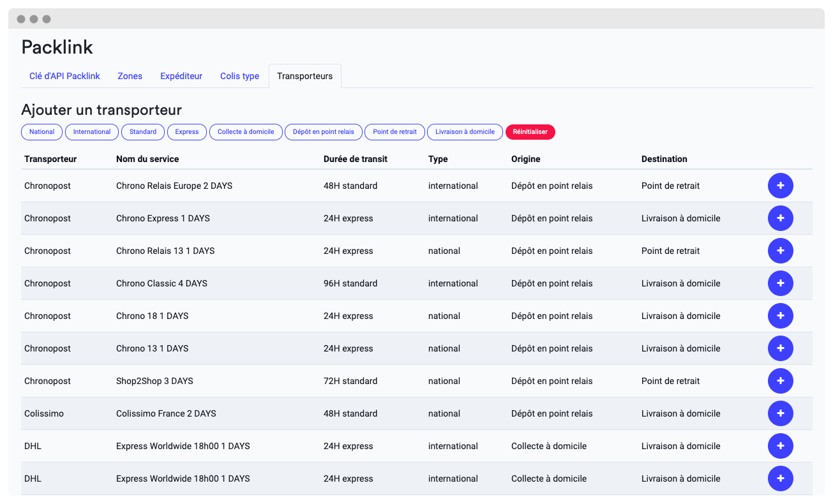Open the Clé d'API Packlink tab
Image resolution: width=833 pixels, height=504 pixels.
click(x=64, y=76)
